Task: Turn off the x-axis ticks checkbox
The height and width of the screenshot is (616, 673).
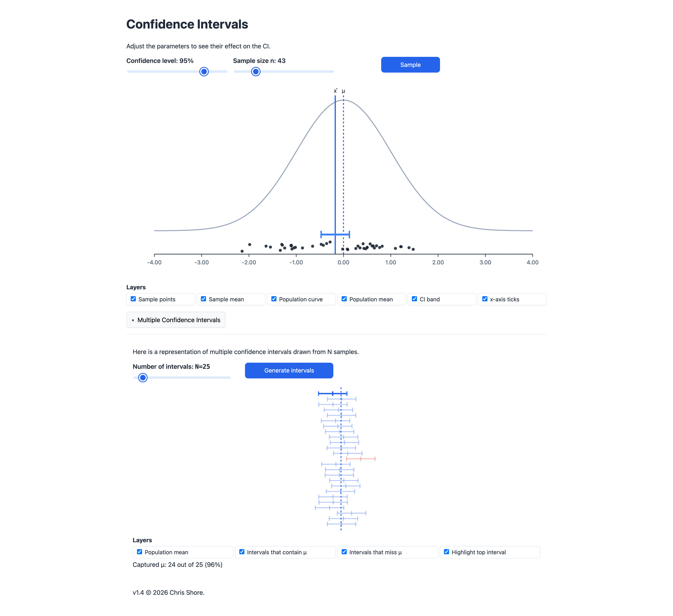Action: [485, 299]
